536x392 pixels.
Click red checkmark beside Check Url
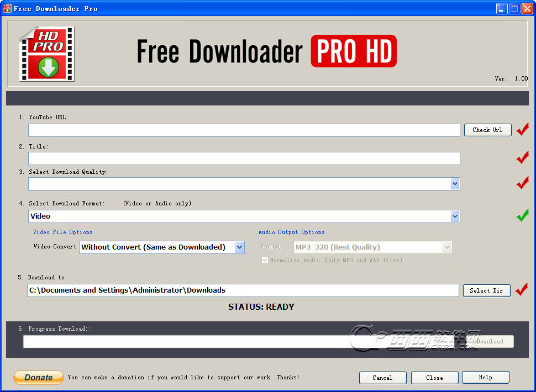tap(522, 129)
